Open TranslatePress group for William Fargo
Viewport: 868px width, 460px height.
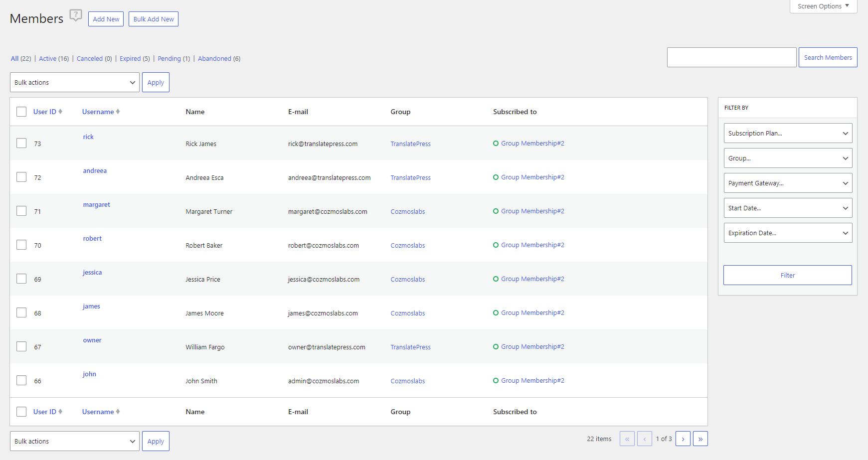[x=410, y=347]
